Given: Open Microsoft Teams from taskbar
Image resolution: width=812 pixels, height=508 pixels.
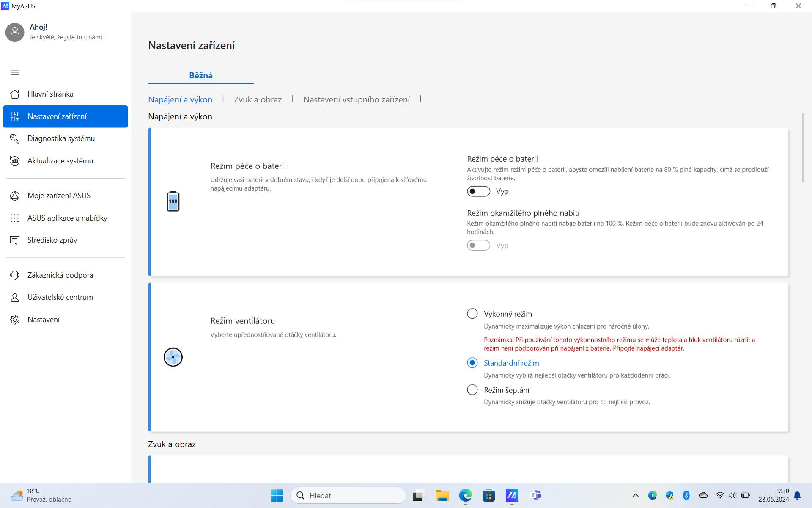Looking at the screenshot, I should click(x=535, y=495).
